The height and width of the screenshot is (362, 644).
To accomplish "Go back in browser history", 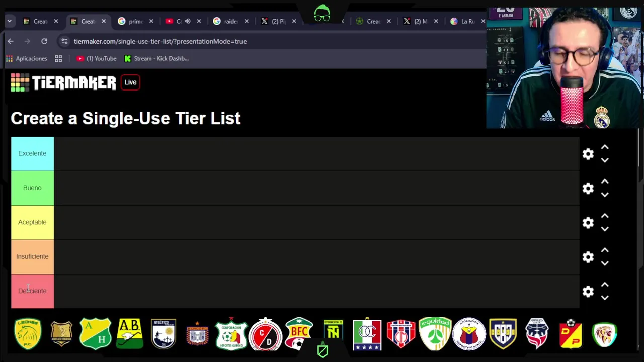I will [x=11, y=41].
